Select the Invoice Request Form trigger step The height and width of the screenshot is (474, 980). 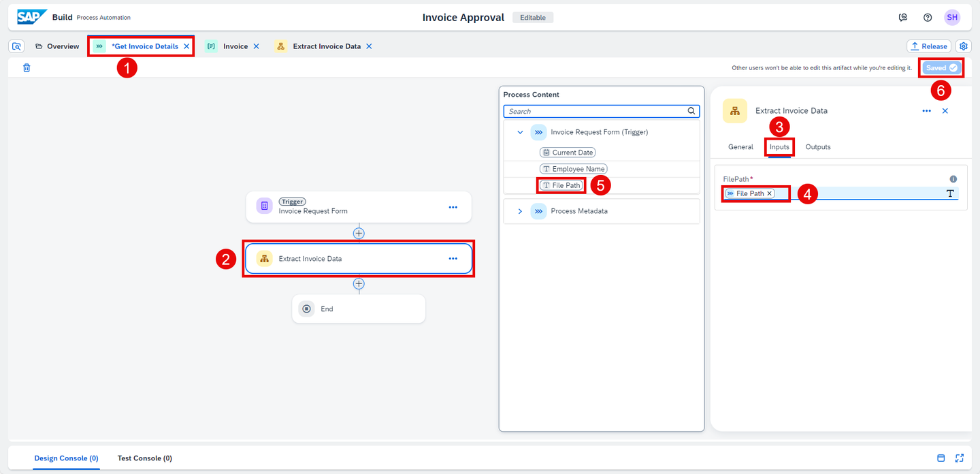pos(359,207)
